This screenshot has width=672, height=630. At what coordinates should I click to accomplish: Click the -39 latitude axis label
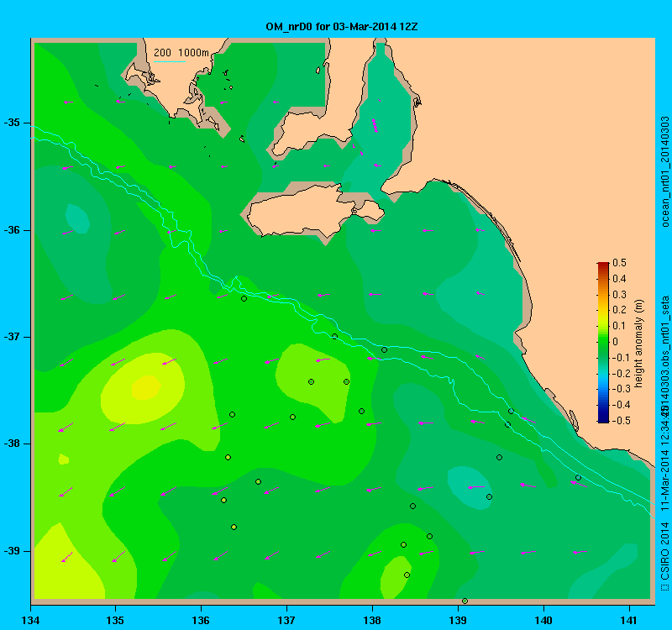point(13,551)
